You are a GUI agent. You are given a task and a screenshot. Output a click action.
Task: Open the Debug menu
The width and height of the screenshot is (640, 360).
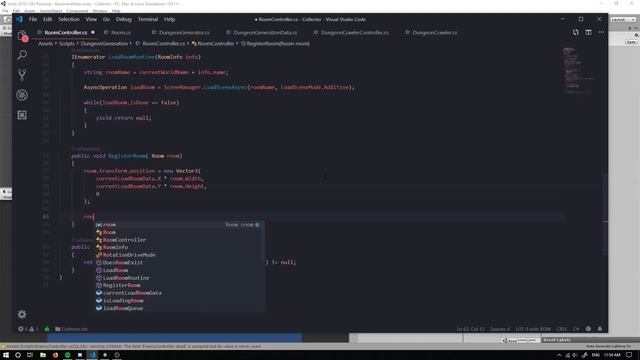(x=124, y=19)
